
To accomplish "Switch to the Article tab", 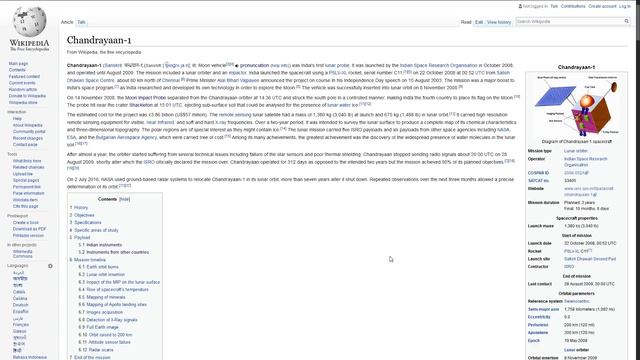I will pyautogui.click(x=67, y=22).
